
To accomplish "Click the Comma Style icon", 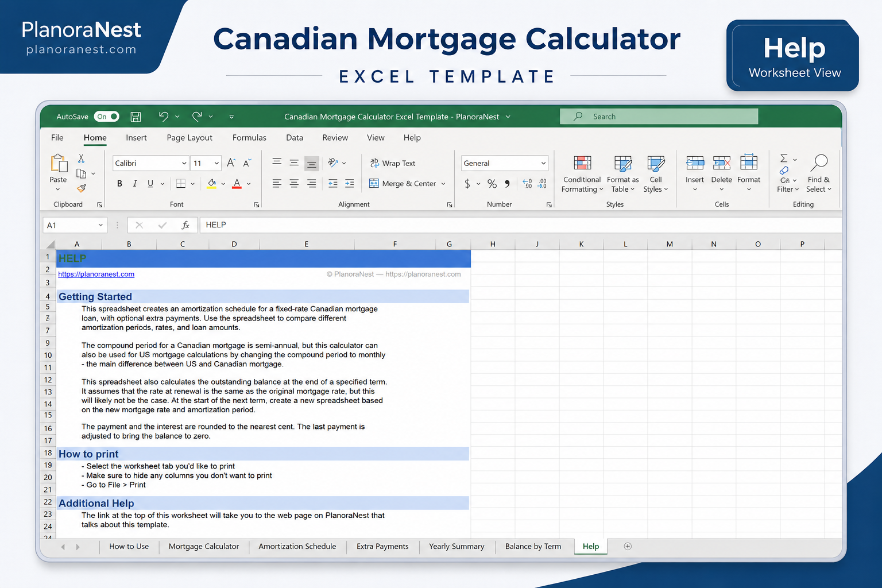I will click(507, 184).
